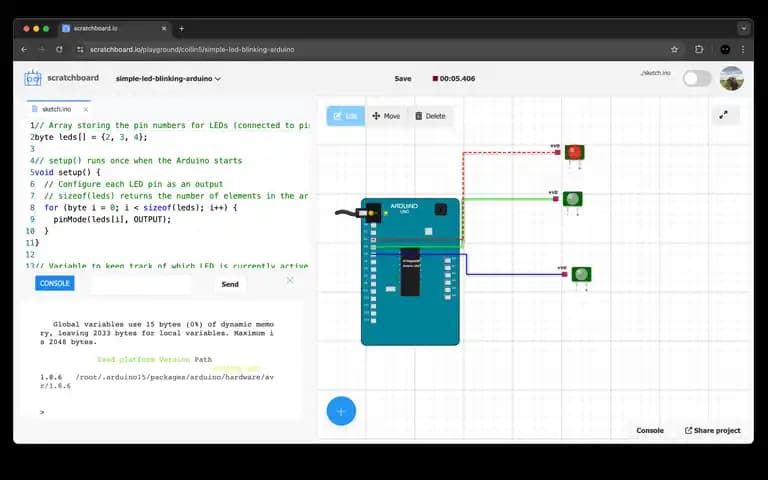This screenshot has height=480, width=768.
Task: Select the scratchboard.io browser tab
Action: click(114, 28)
